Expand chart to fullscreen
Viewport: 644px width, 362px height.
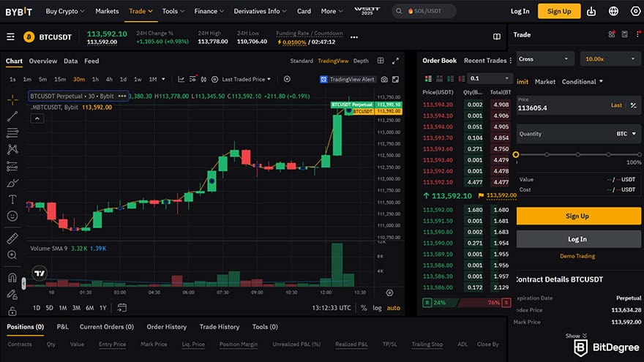click(x=395, y=61)
